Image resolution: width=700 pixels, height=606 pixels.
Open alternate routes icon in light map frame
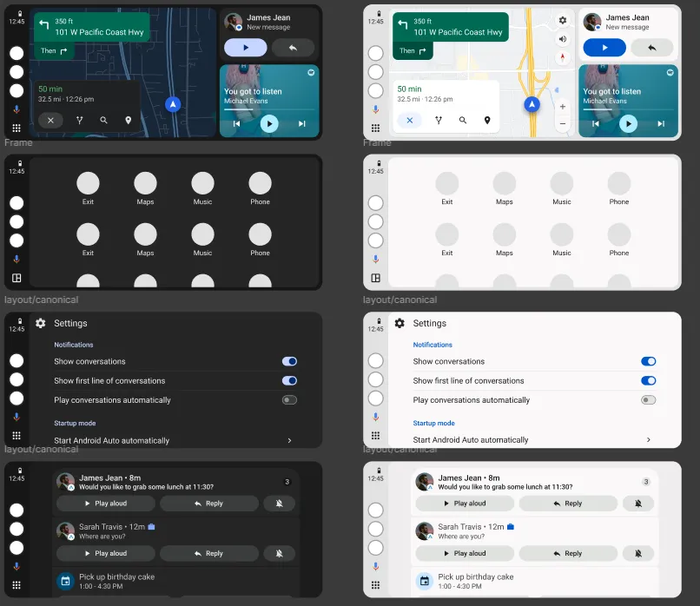[x=439, y=120]
